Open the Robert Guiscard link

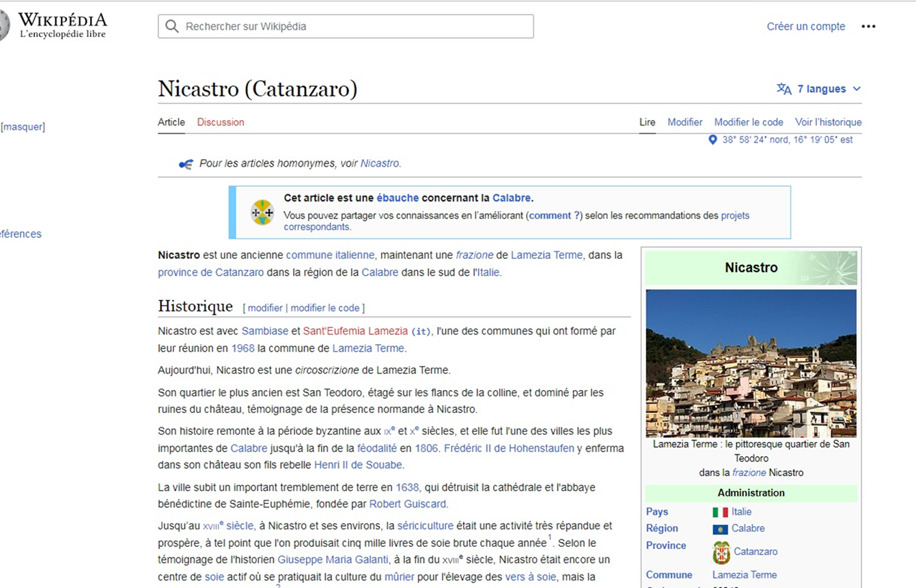click(x=408, y=504)
